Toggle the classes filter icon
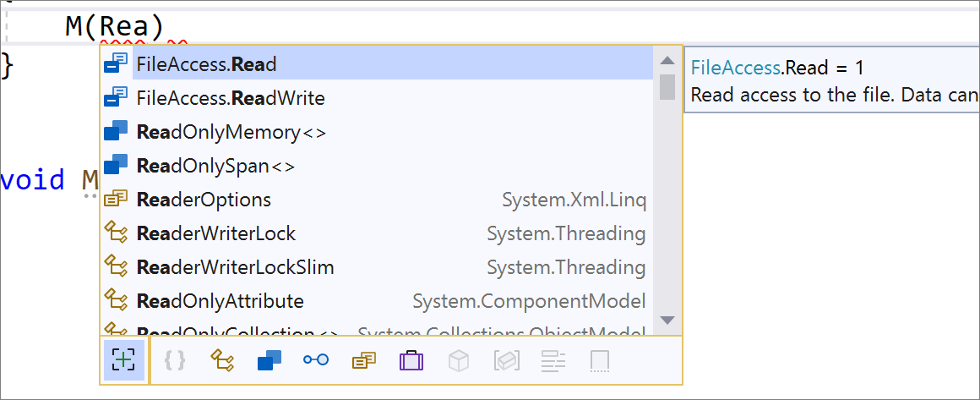Image resolution: width=980 pixels, height=400 pixels. [x=222, y=360]
